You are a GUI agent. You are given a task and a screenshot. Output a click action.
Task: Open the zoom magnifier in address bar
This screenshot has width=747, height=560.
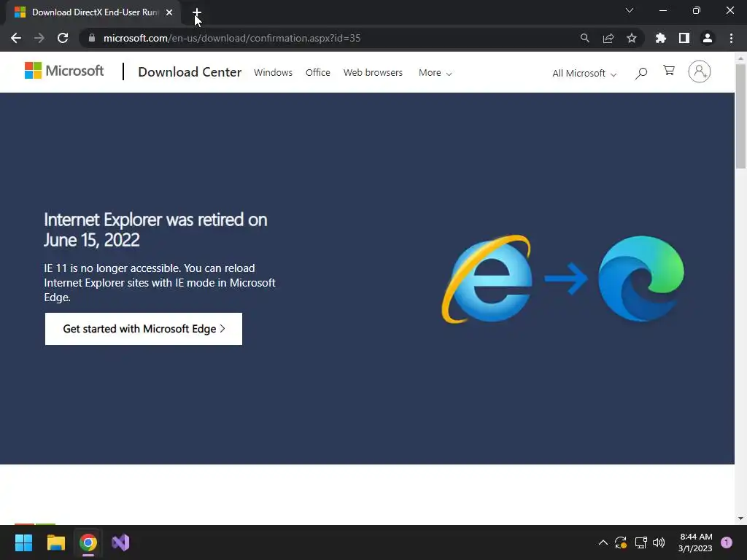584,38
